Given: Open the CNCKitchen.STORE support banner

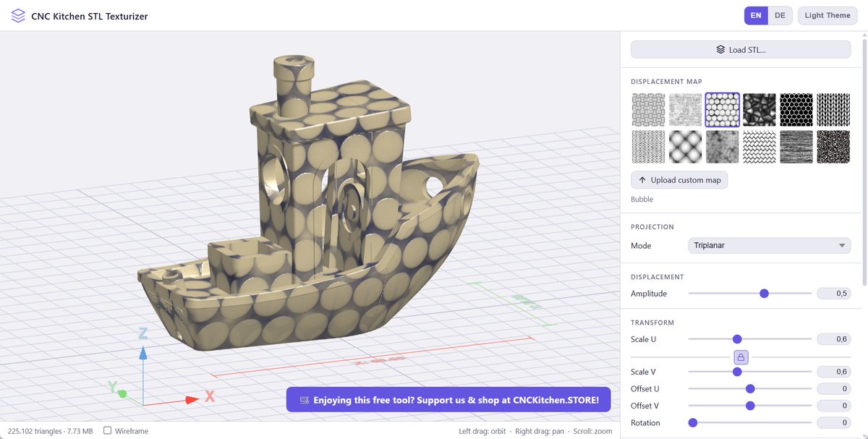Looking at the screenshot, I should [x=448, y=400].
